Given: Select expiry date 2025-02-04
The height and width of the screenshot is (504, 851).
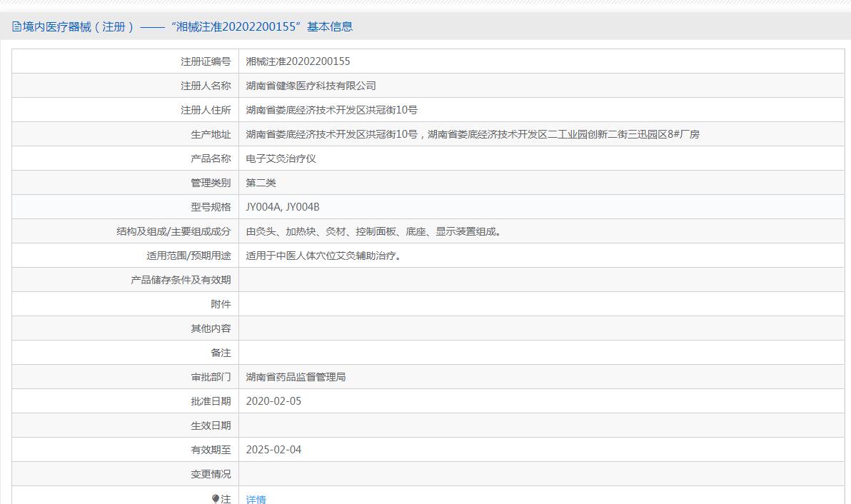Looking at the screenshot, I should click(273, 450).
